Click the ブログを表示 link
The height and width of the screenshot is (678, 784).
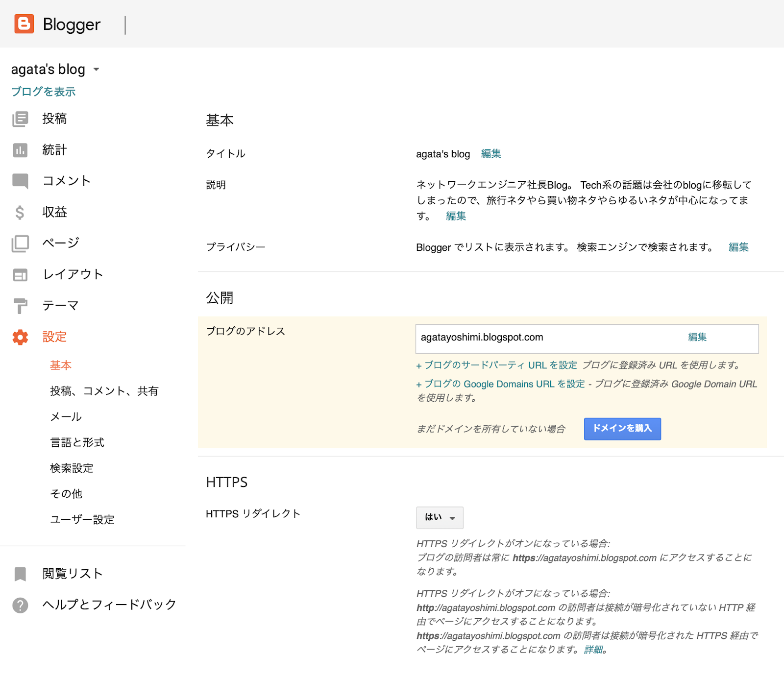[44, 92]
